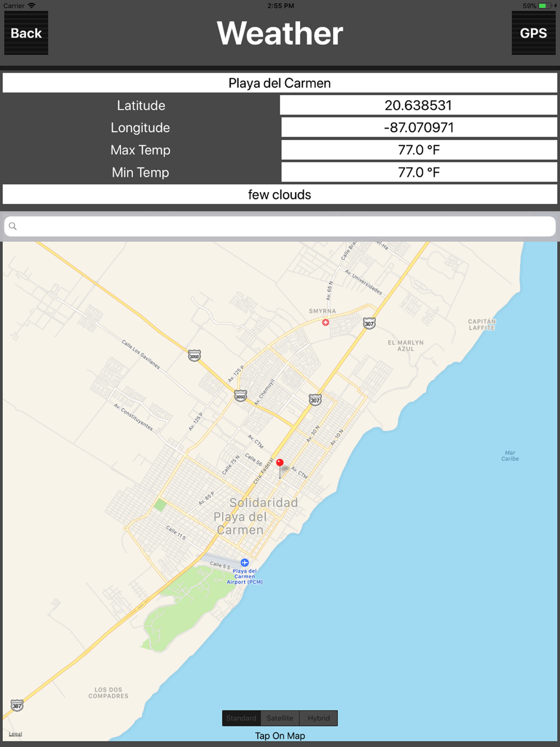This screenshot has height=747, width=560.
Task: Tap the few clouds description field
Action: point(280,194)
